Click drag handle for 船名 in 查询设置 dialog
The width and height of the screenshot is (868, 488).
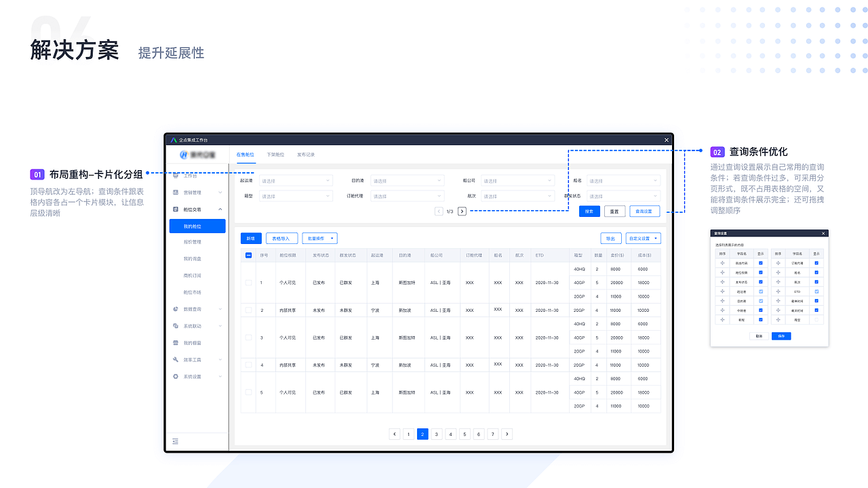778,272
